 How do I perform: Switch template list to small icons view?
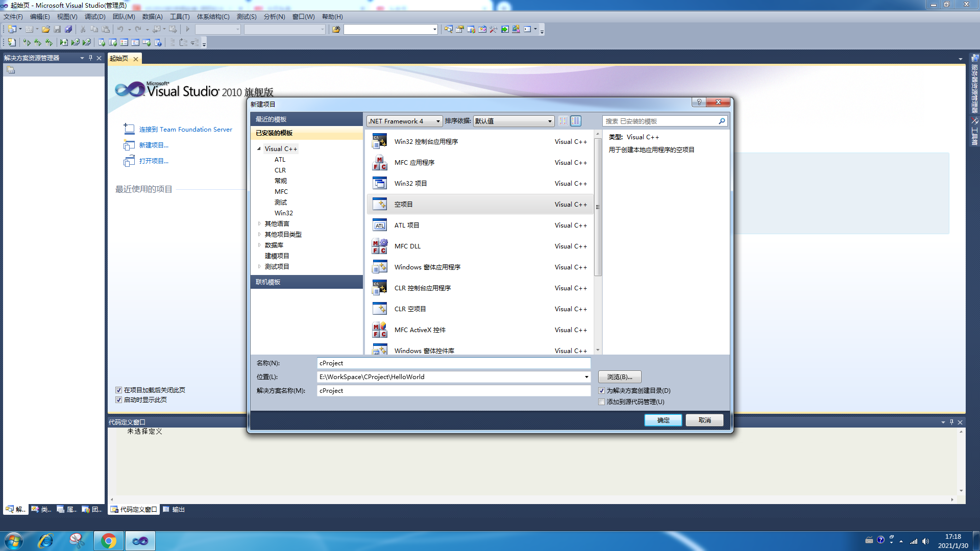point(563,121)
